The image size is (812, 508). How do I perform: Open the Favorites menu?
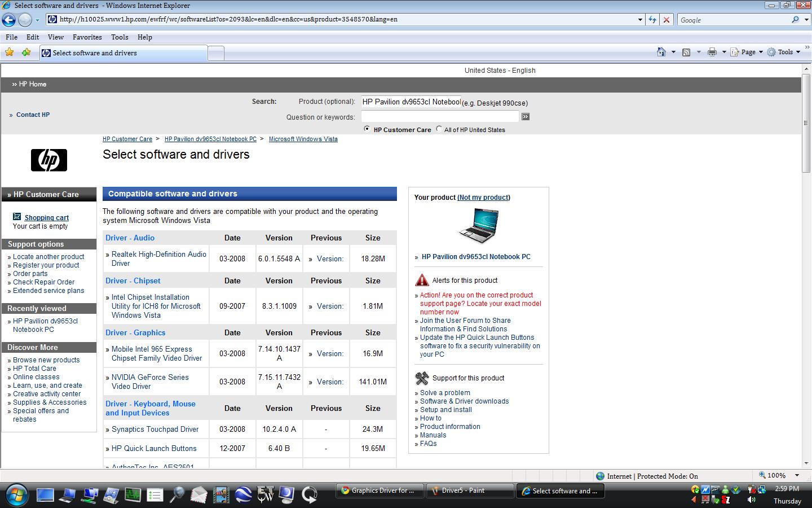point(87,37)
